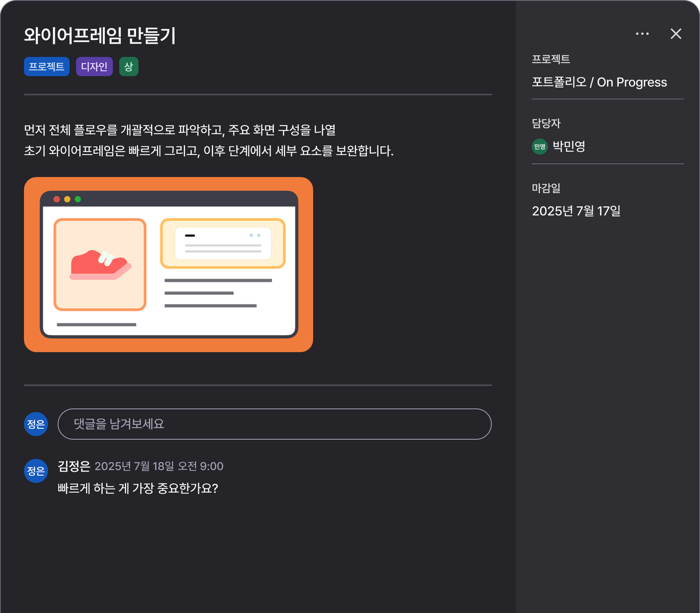Click the 민영 assignee avatar icon
The width and height of the screenshot is (700, 613).
pyautogui.click(x=540, y=147)
